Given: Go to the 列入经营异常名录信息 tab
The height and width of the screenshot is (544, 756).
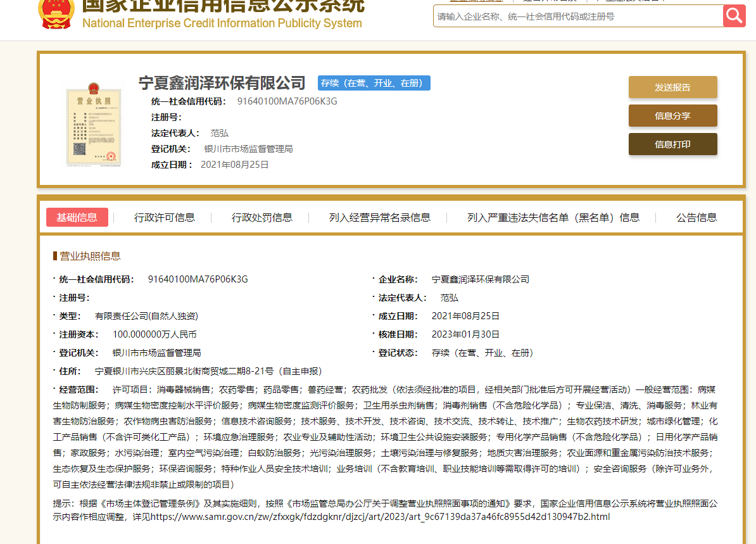Looking at the screenshot, I should coord(379,217).
